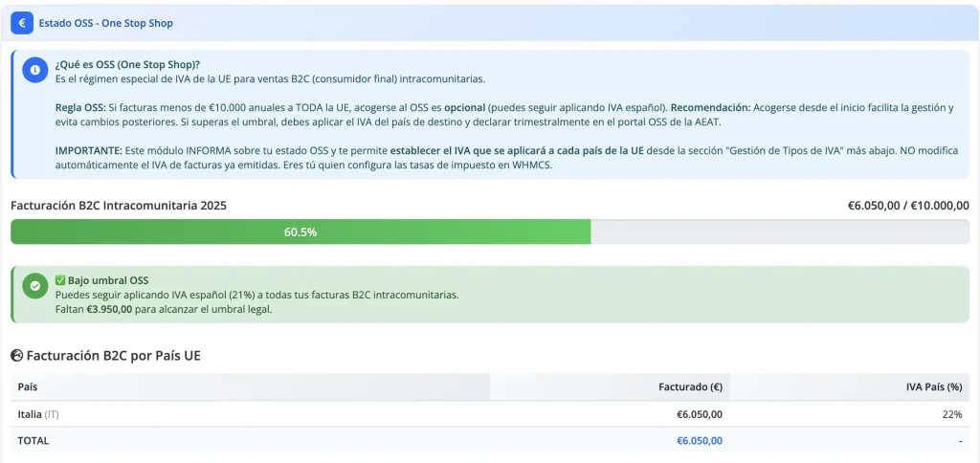This screenshot has height=463, width=980.
Task: Click the green check circle icon
Action: (35, 285)
